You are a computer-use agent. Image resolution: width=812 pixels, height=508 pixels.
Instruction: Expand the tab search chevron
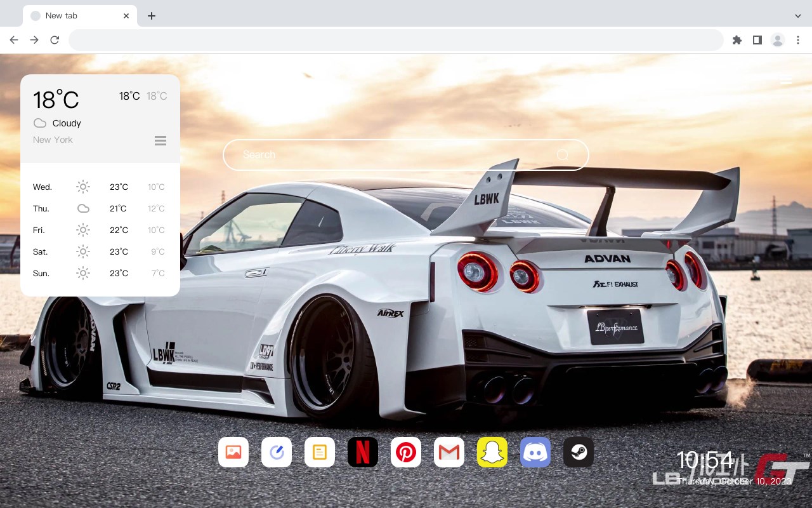(798, 16)
